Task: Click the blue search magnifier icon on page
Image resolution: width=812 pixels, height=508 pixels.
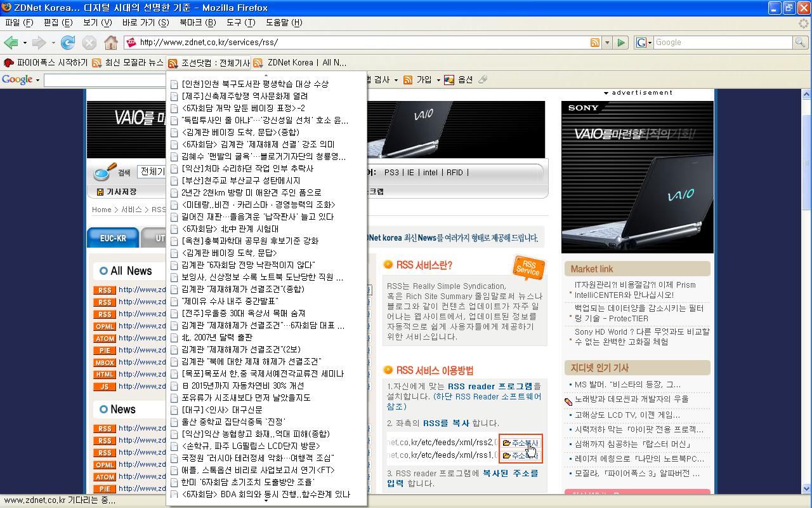Action: pyautogui.click(x=103, y=172)
